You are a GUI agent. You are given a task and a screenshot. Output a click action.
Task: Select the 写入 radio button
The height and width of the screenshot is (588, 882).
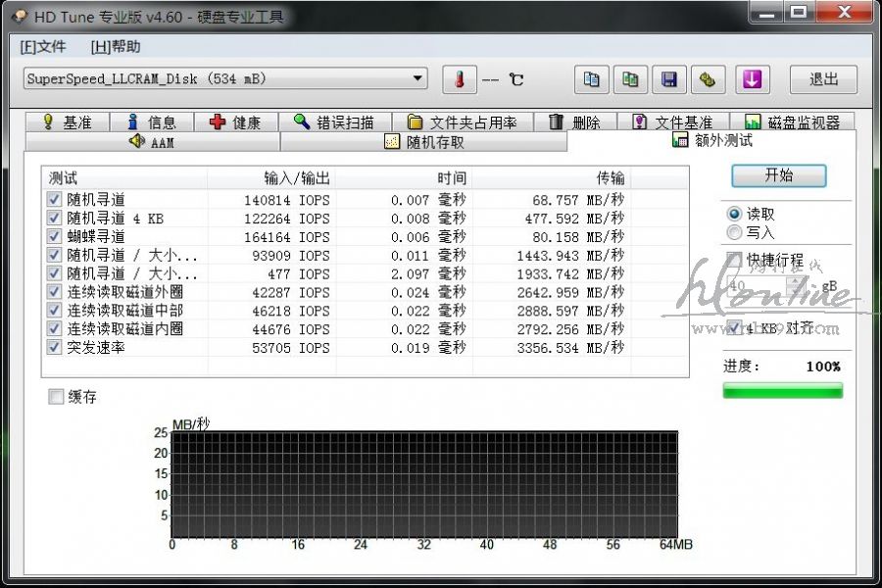734,232
